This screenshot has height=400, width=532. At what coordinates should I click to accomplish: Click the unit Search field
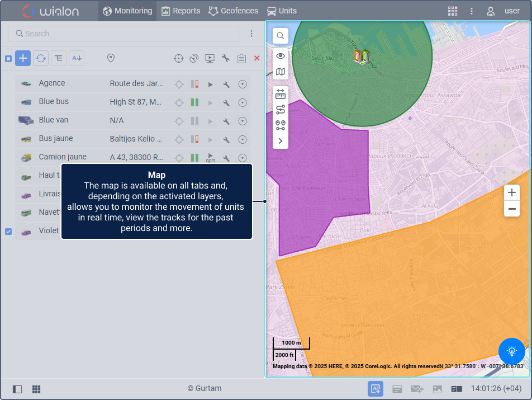123,34
